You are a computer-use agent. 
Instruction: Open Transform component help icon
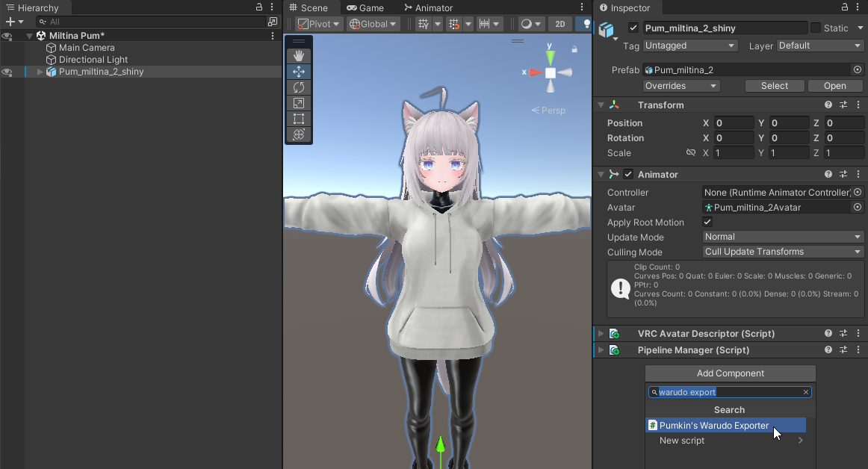point(828,105)
